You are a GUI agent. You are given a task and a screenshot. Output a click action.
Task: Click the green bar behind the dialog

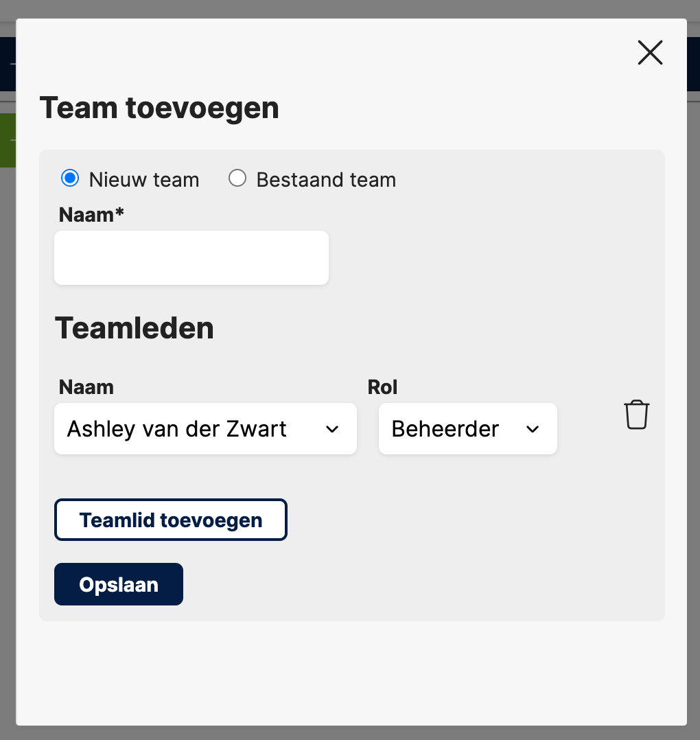click(8, 140)
